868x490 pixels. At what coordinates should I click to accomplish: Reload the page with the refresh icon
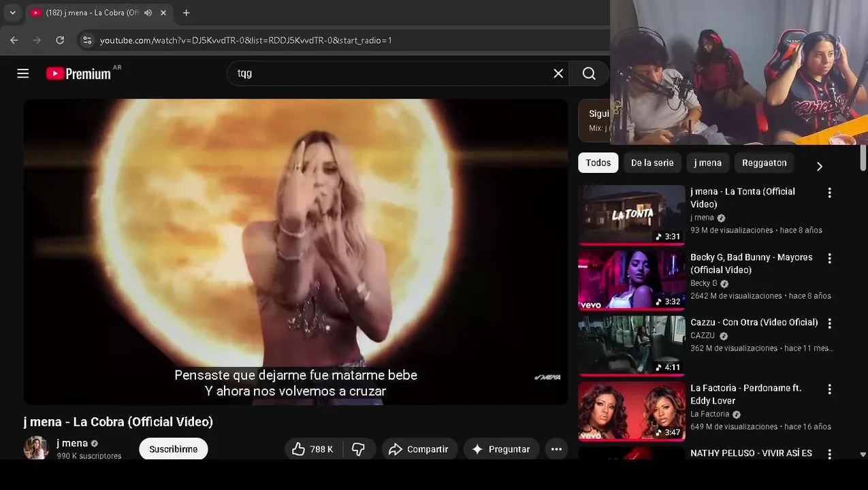pos(60,40)
